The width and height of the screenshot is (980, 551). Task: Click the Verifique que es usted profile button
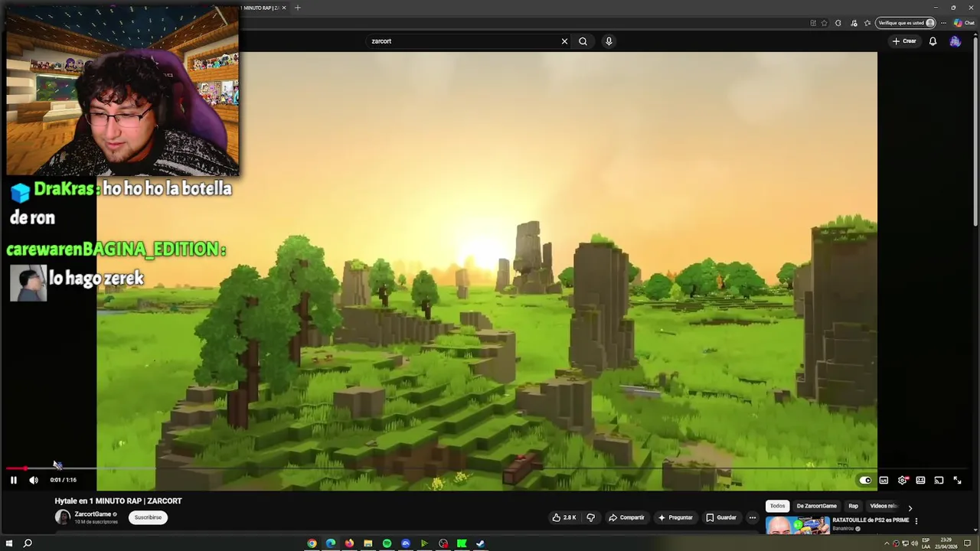coord(906,23)
